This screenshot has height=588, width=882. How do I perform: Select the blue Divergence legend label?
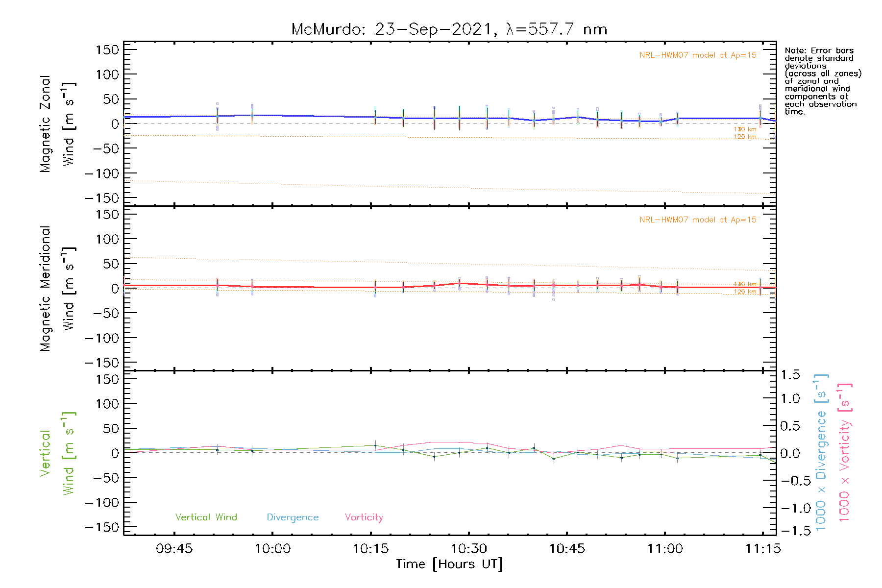[x=293, y=517]
